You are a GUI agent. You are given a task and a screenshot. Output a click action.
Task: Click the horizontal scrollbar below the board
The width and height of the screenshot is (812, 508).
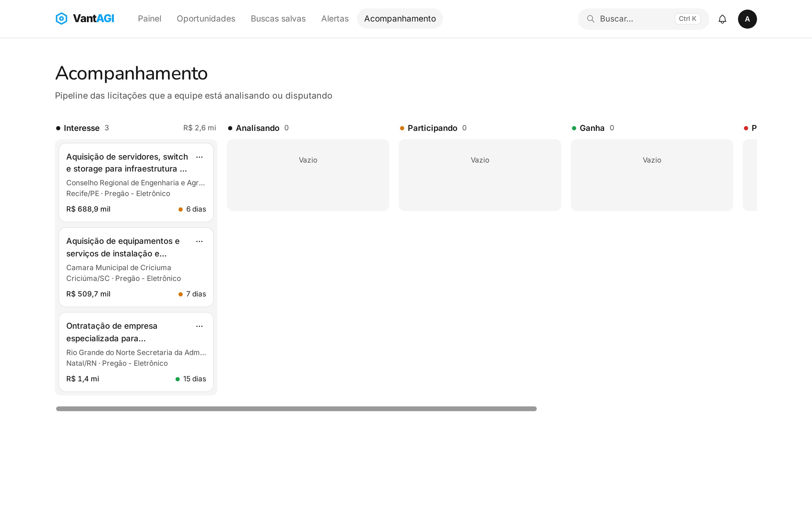pyautogui.click(x=296, y=409)
